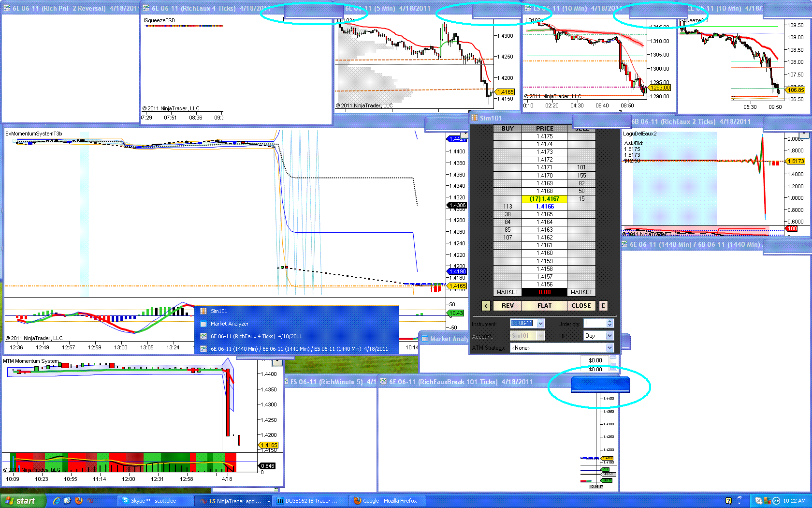
Task: Click the 106.85 price marker on CL chart
Action: [x=795, y=90]
